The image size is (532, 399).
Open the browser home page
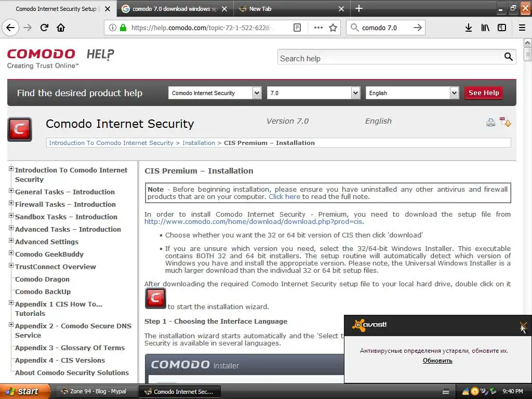point(61,28)
